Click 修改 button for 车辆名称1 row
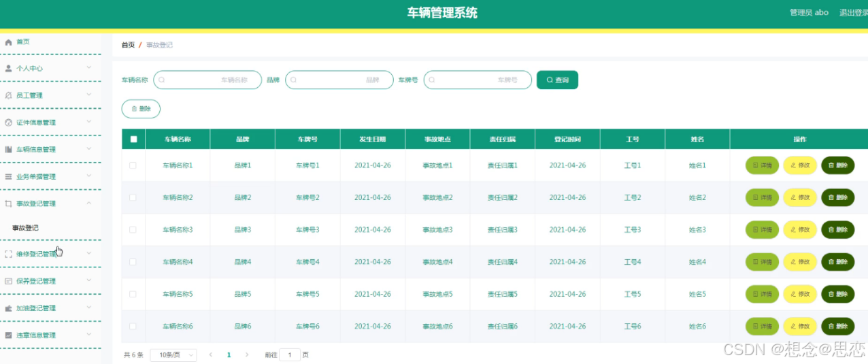 click(800, 165)
